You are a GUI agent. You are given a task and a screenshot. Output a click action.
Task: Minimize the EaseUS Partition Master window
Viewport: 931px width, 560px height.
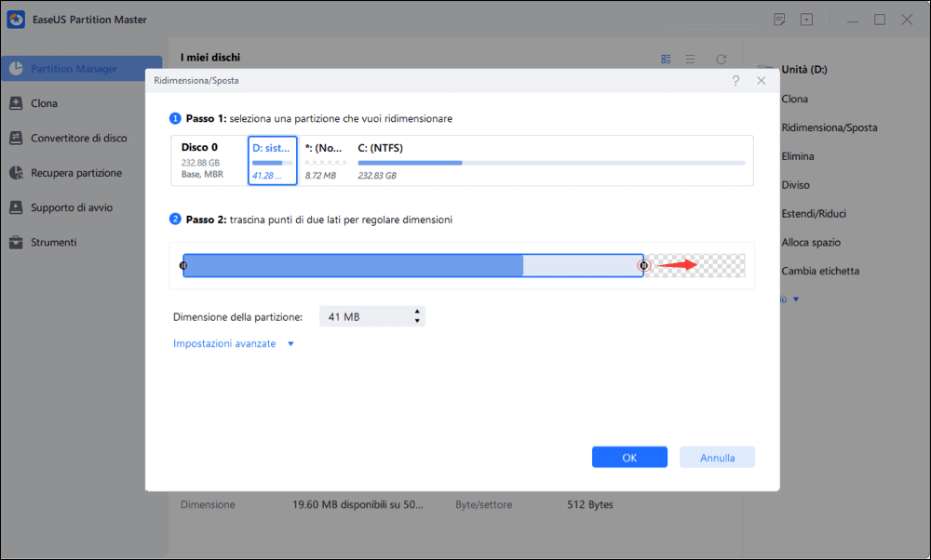pyautogui.click(x=853, y=20)
